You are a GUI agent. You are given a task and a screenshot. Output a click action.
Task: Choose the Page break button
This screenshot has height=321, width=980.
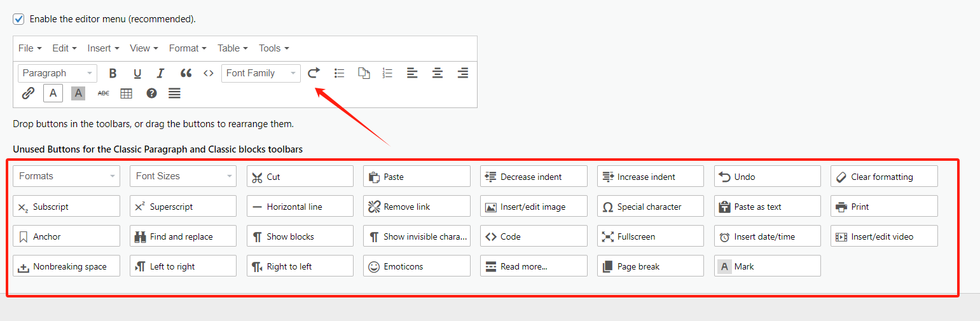point(651,266)
